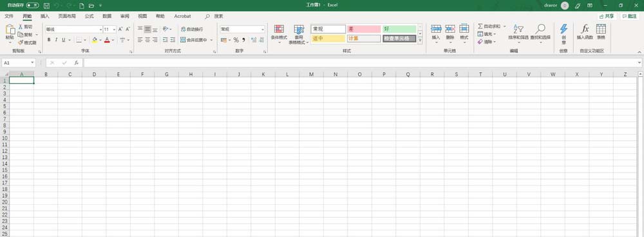Toggle bold formatting
This screenshot has width=644, height=237.
click(49, 40)
